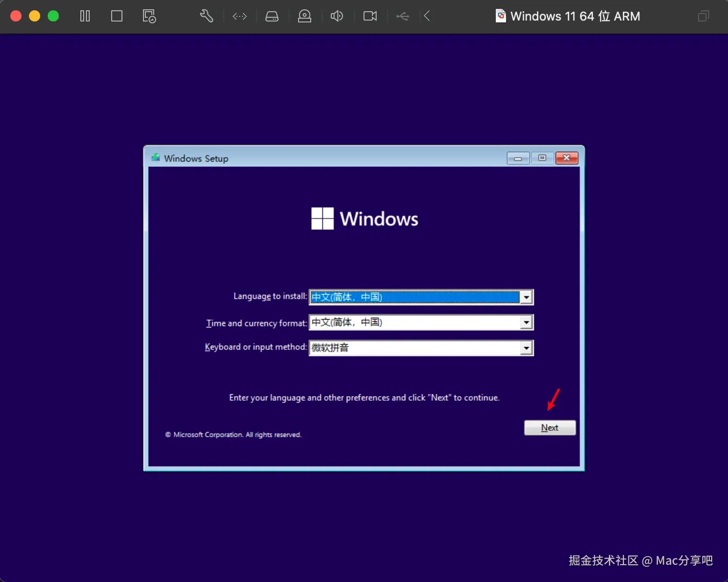This screenshot has width=728, height=582.
Task: Minimize VM window with yellow button
Action: pos(35,16)
